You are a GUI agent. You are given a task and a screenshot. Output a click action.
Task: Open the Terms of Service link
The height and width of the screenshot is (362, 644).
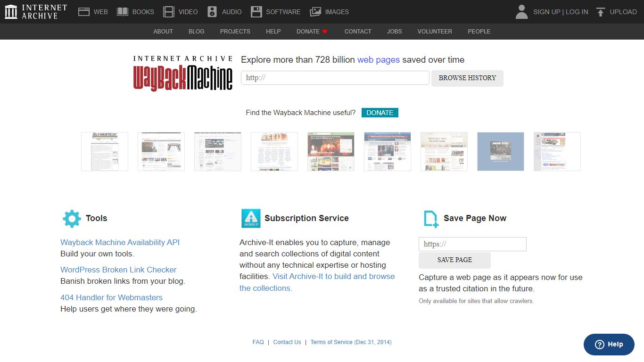(351, 342)
